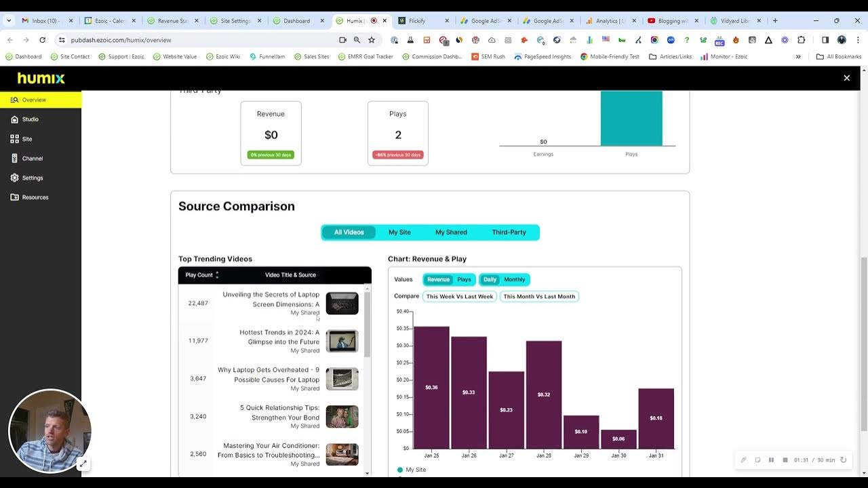
Task: Open the Why Laptop Gets Overheated thumbnail
Action: click(x=342, y=379)
